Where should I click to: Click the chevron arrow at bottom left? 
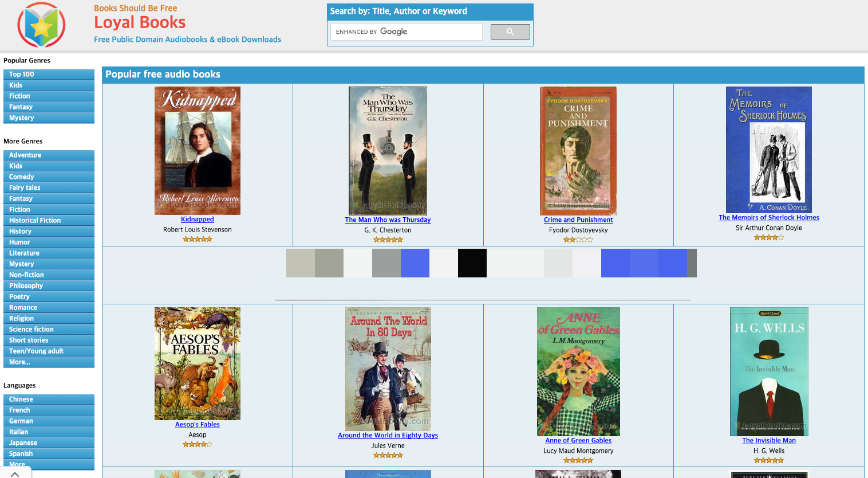[x=15, y=473]
